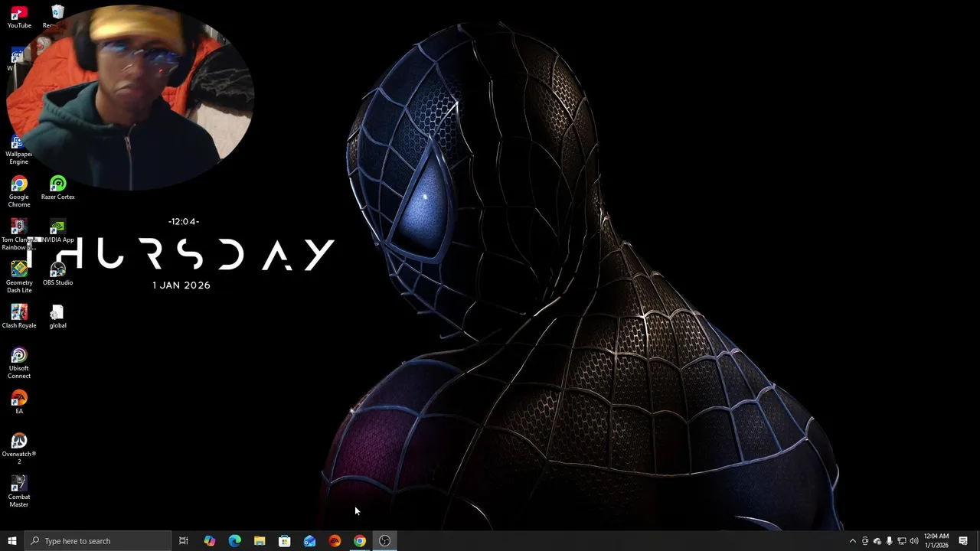Click the -12:04- time text

184,222
